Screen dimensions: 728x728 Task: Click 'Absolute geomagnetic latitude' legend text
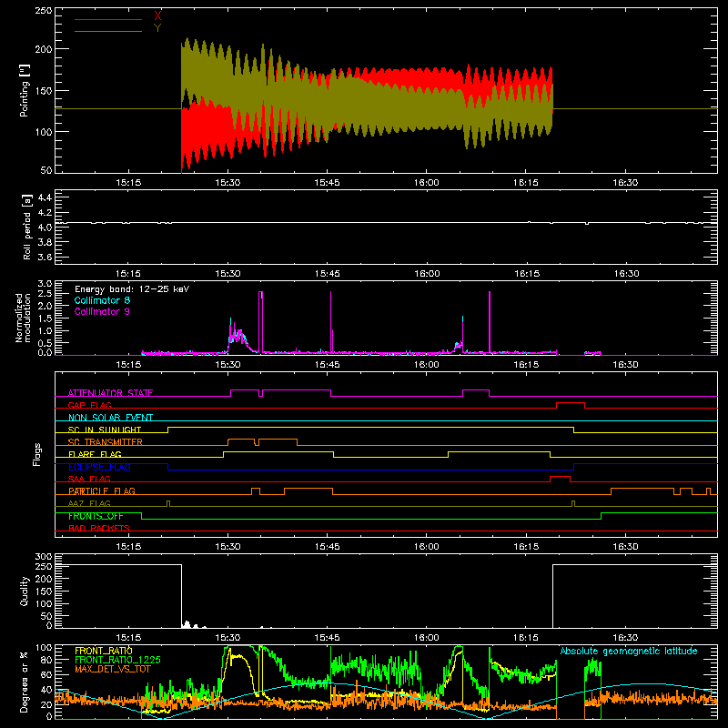(x=629, y=651)
